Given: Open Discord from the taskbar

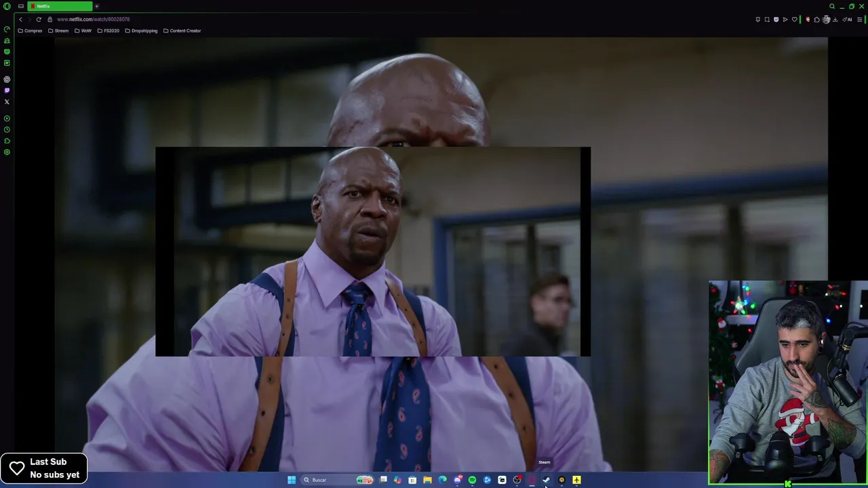Looking at the screenshot, I should click(458, 480).
